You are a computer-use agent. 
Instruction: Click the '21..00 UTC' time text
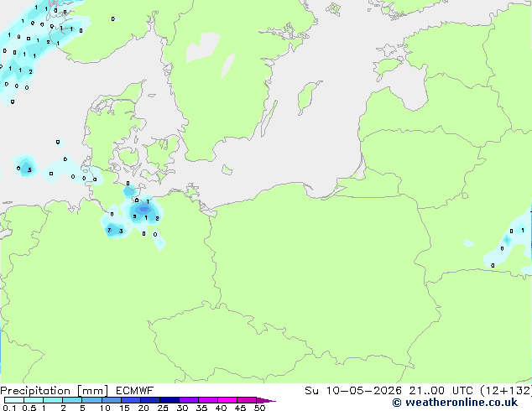(441, 391)
